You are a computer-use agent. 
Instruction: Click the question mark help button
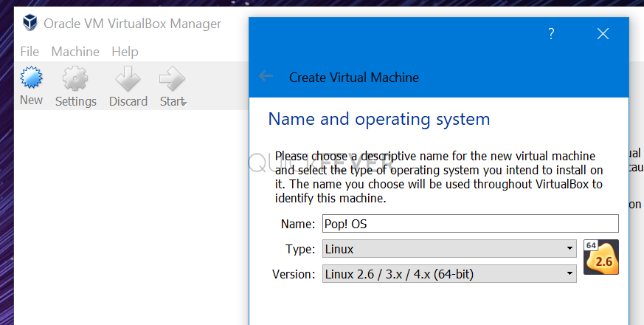551,34
